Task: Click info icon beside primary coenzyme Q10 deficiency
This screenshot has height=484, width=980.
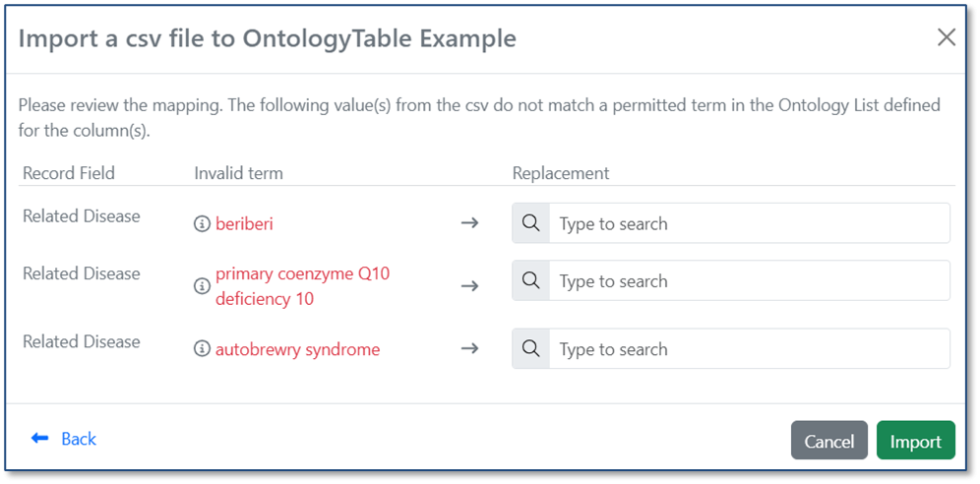Action: [x=202, y=286]
